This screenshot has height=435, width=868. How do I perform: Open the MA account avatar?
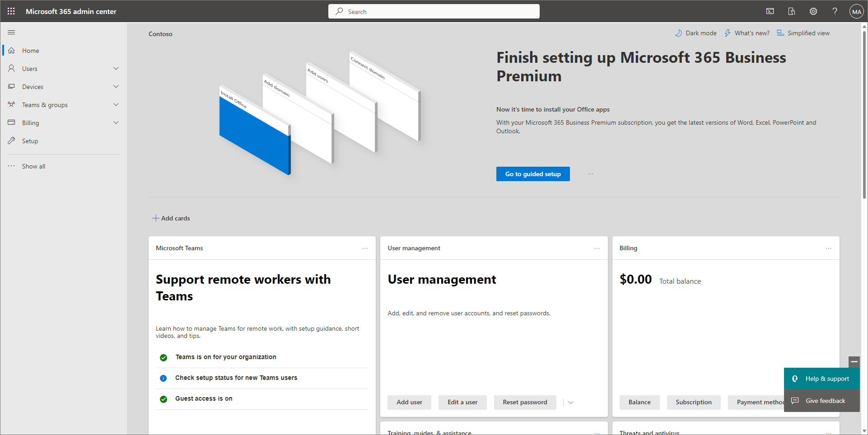tap(857, 11)
